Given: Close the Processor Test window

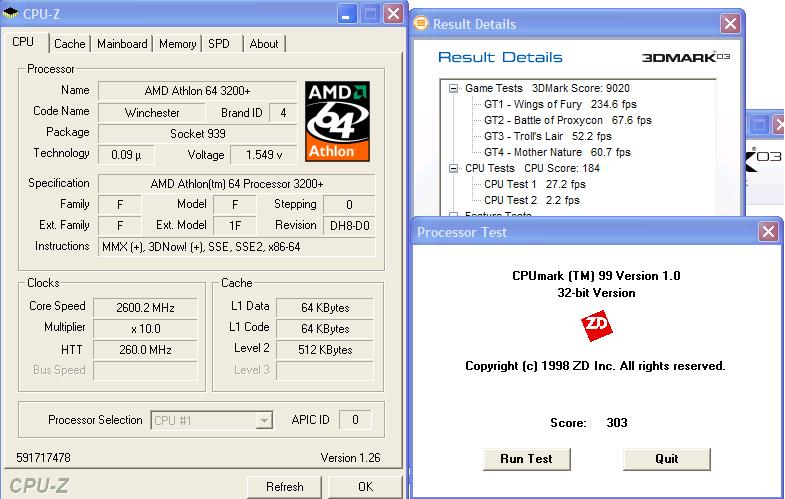Looking at the screenshot, I should coord(768,232).
